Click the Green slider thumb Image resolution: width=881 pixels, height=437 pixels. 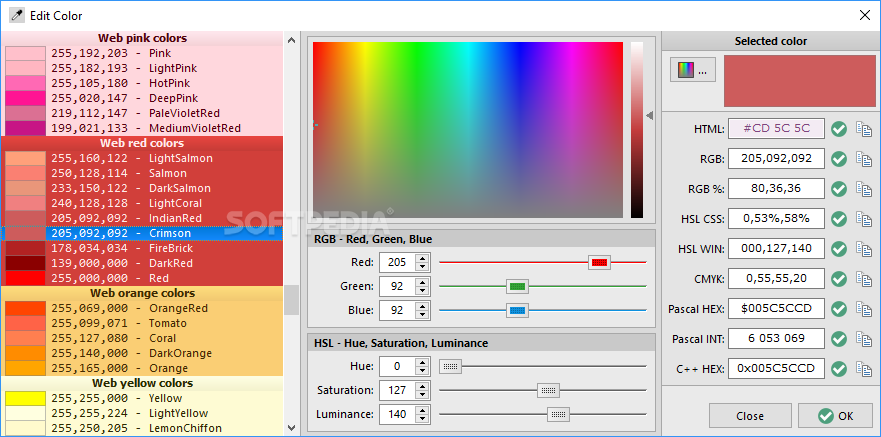point(517,286)
